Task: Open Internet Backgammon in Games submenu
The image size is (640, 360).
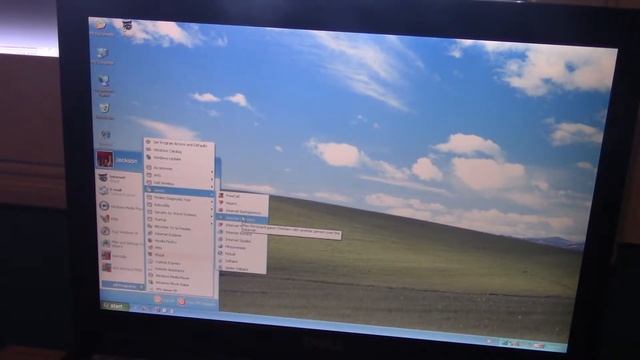Action: click(x=242, y=211)
